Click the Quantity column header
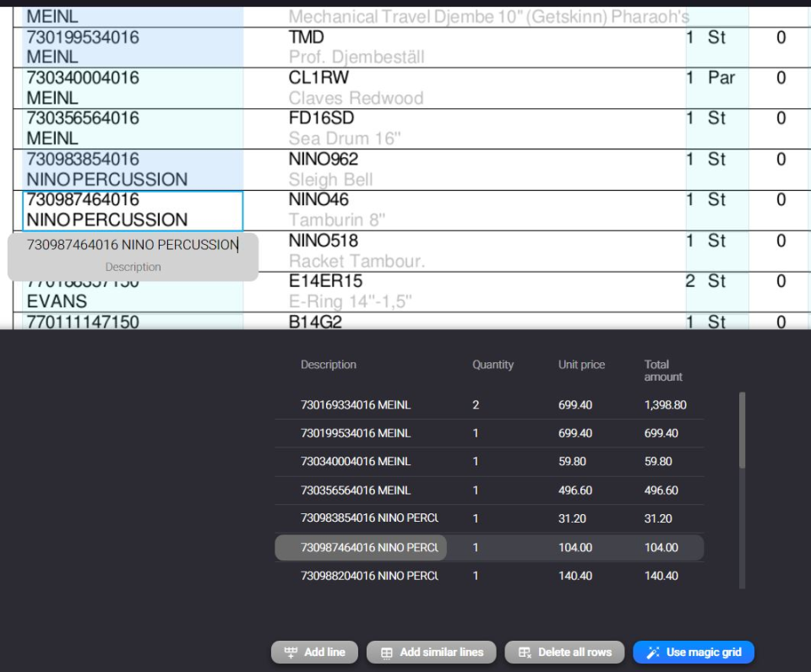The image size is (811, 672). (x=493, y=365)
